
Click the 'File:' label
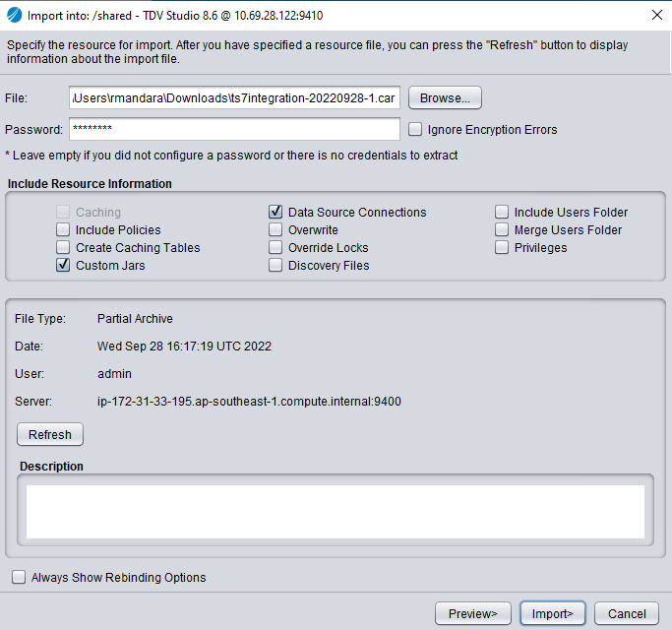coord(16,98)
